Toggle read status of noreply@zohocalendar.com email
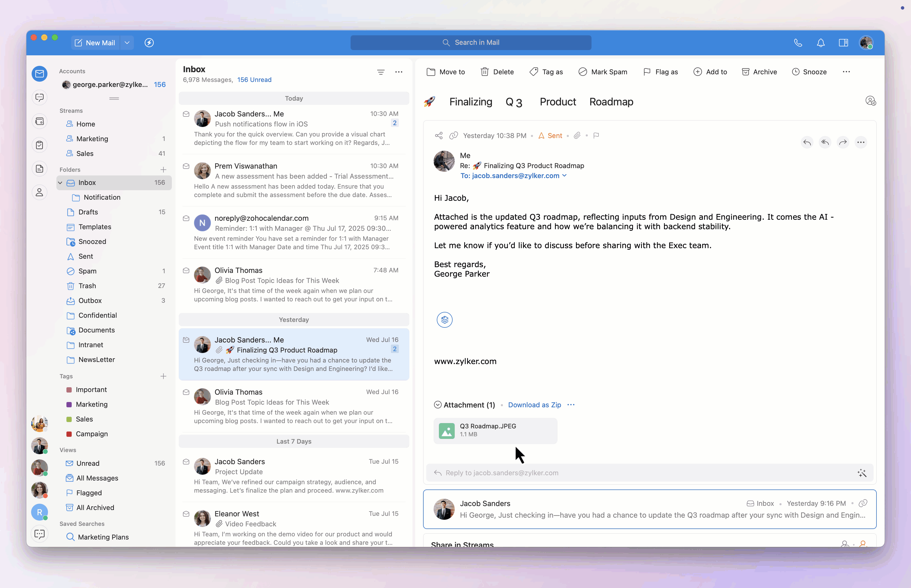The height and width of the screenshot is (588, 911). (186, 218)
